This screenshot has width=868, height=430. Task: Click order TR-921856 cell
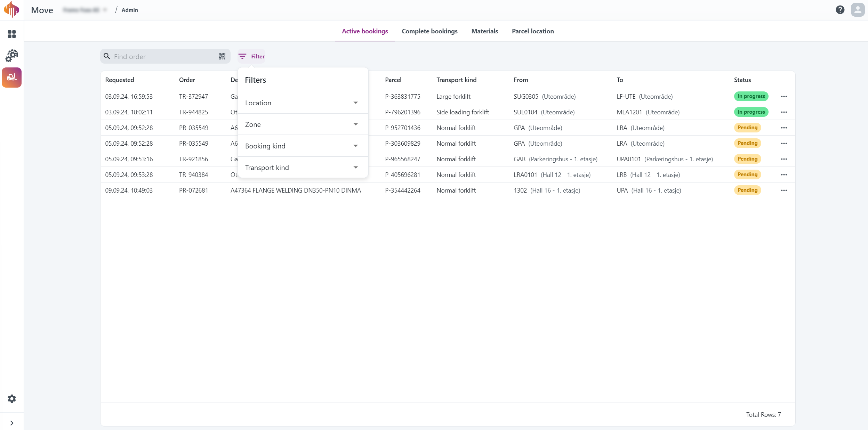(x=193, y=159)
